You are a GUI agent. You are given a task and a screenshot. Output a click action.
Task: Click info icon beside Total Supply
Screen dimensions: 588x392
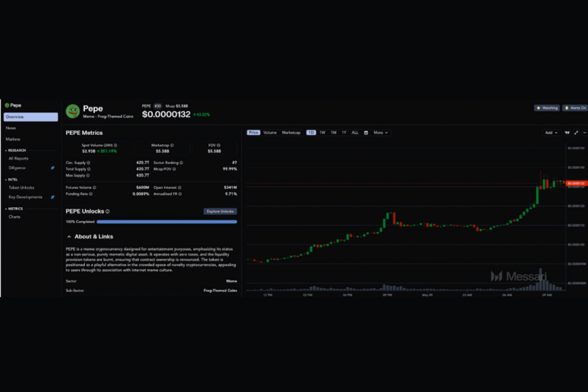(x=89, y=169)
